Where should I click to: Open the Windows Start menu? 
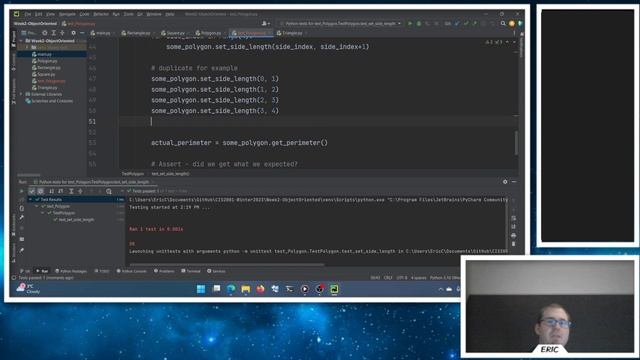(x=201, y=289)
